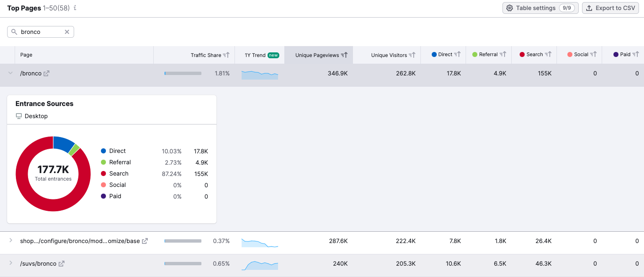Collapse the expanded /bronco row
644x277 pixels.
click(x=10, y=73)
